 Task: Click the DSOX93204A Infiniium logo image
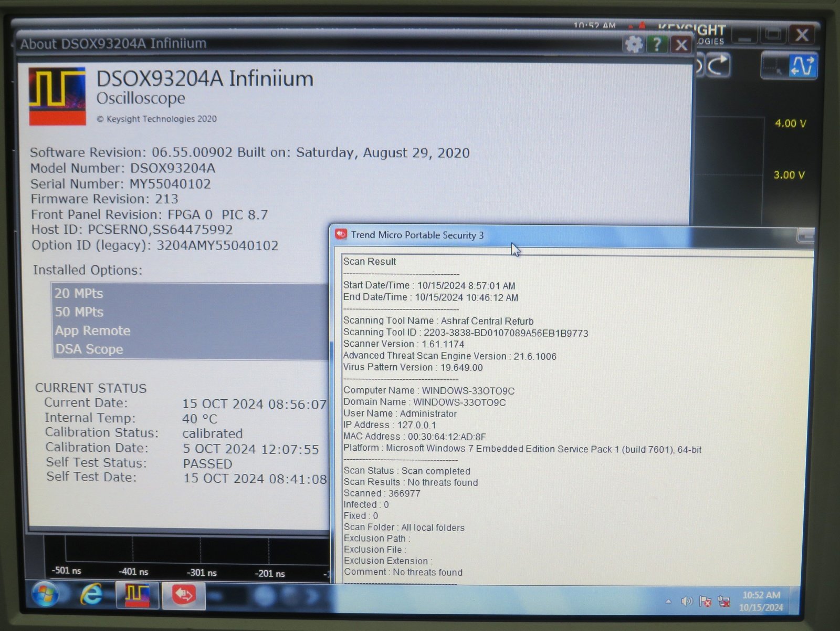[x=57, y=96]
